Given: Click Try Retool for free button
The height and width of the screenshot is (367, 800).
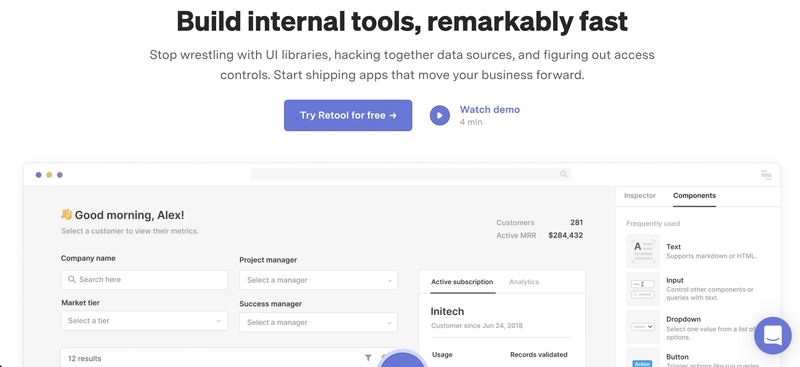Looking at the screenshot, I should coord(348,115).
